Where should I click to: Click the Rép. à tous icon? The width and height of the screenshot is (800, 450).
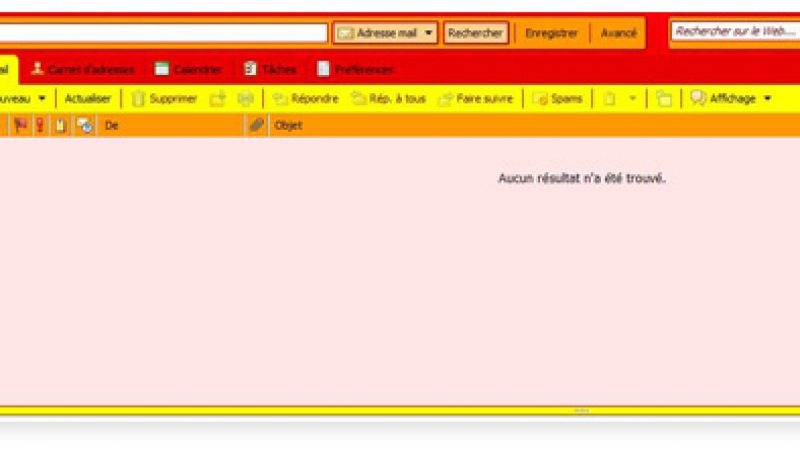click(x=359, y=98)
